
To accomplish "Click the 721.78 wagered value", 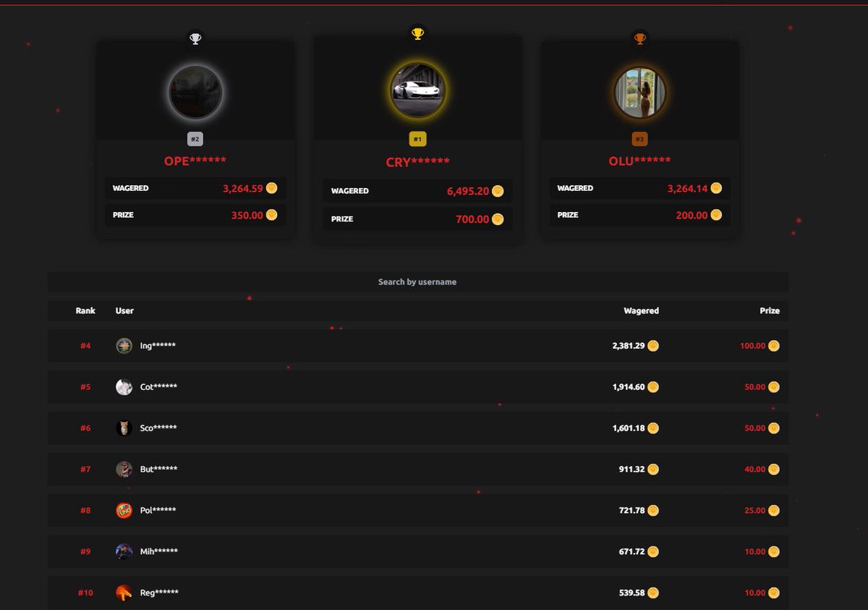I will 631,511.
